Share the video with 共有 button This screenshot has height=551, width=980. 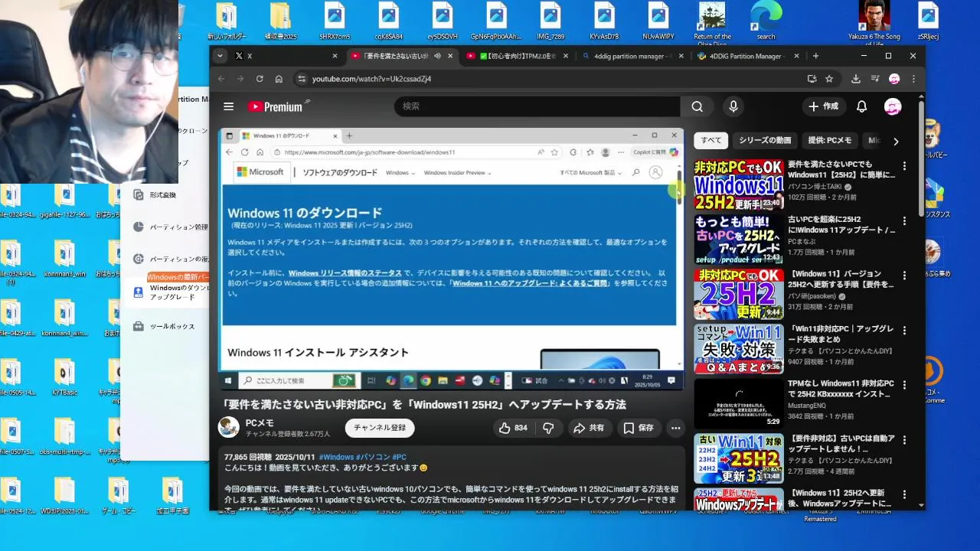[589, 428]
